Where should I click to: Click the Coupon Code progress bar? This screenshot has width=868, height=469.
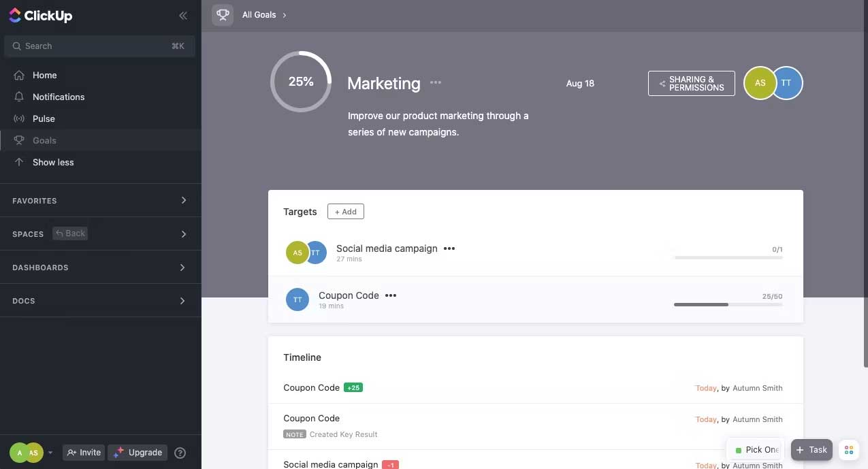728,304
